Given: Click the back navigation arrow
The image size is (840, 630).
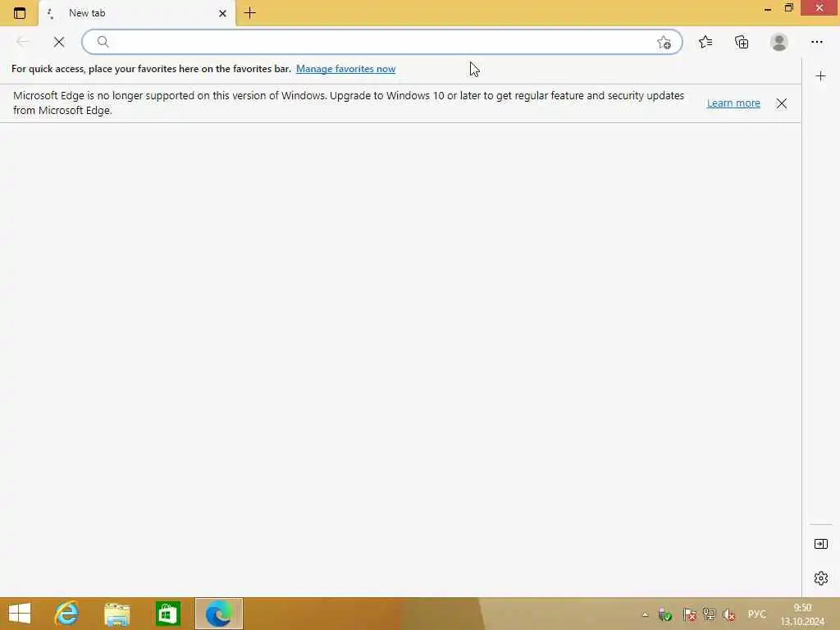Looking at the screenshot, I should pyautogui.click(x=23, y=42).
